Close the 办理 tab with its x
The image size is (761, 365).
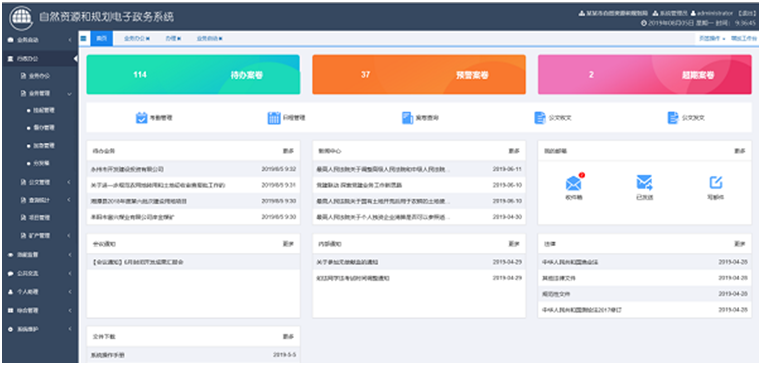180,38
